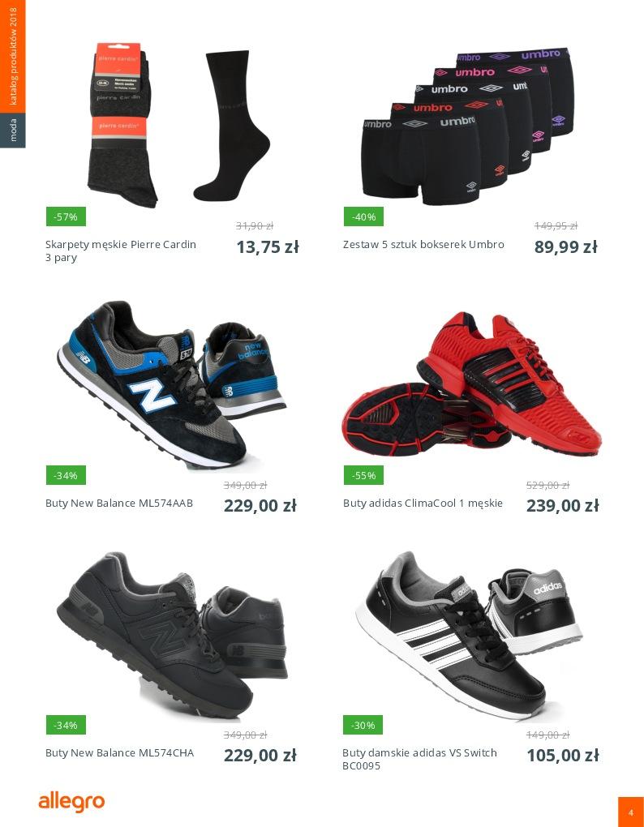The height and width of the screenshot is (827, 644).
Task: Open katalog produktów 2018 sidebar tab
Action: coord(13,56)
